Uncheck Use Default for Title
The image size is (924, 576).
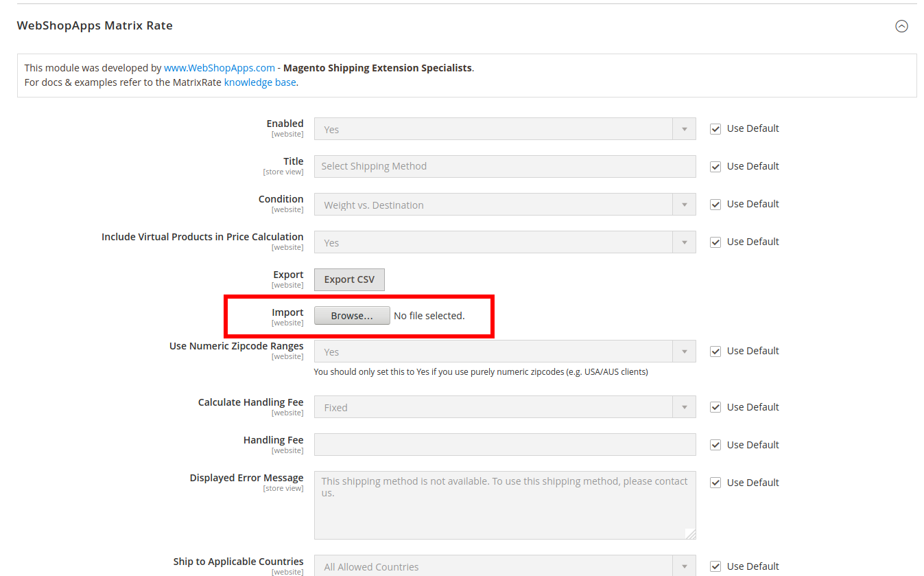pyautogui.click(x=715, y=167)
